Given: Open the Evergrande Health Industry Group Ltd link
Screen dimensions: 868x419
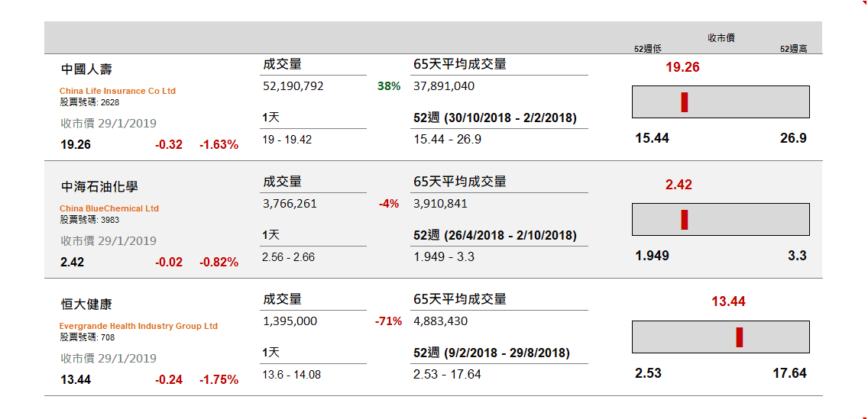Looking at the screenshot, I should click(x=138, y=326).
